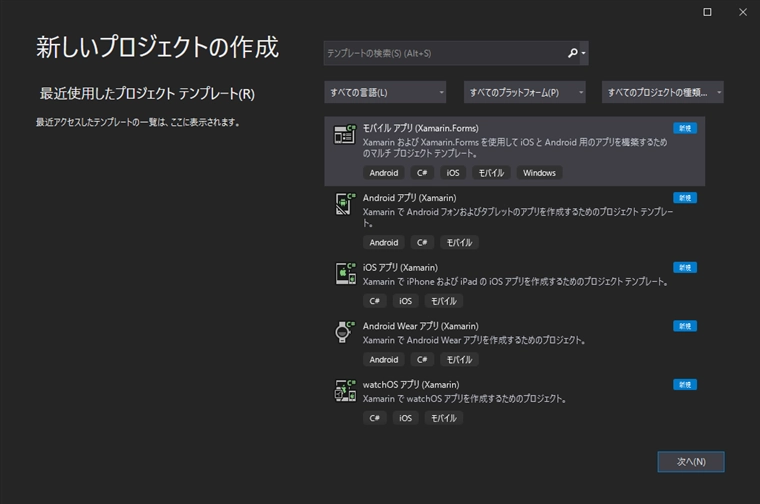
Task: Click モバイル tag under Xamarin.Forms template
Action: tap(491, 173)
